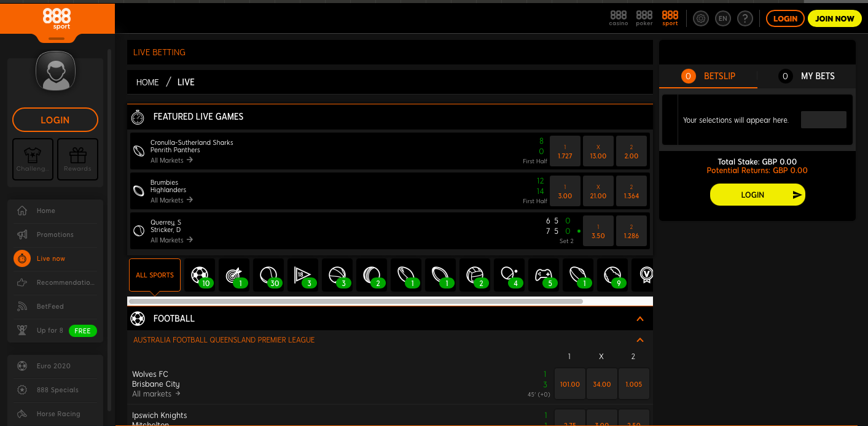Go to 888 poker in header

644,18
